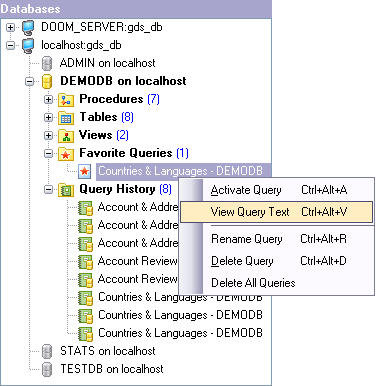376x386 pixels.
Task: Click the first Account Review history query icon
Action: pos(85,262)
